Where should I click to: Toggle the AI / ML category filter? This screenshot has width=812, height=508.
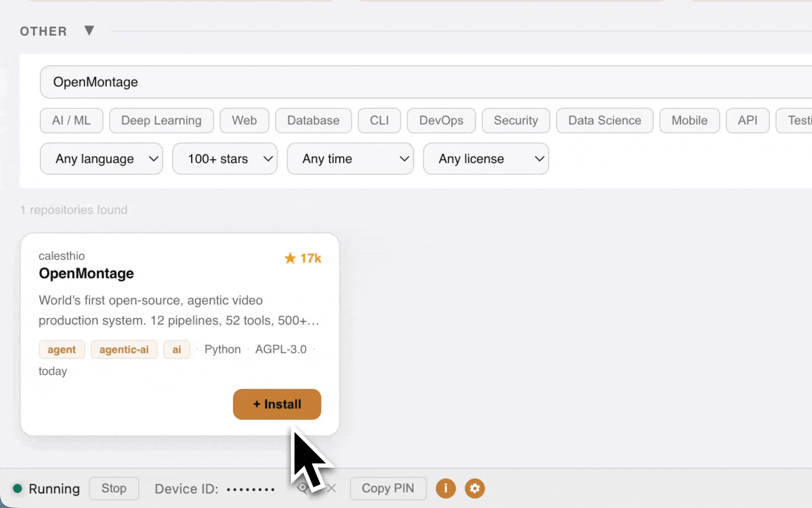71,120
